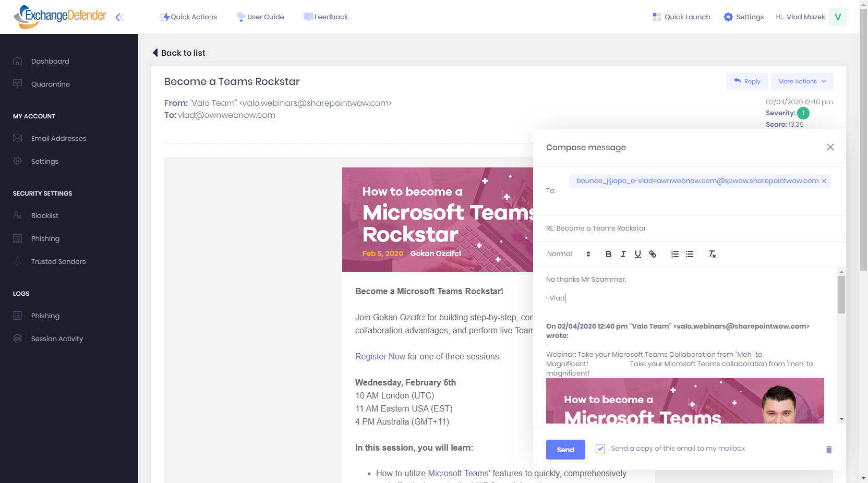The height and width of the screenshot is (483, 868).
Task: Insert a hyperlink using link icon
Action: [x=653, y=254]
